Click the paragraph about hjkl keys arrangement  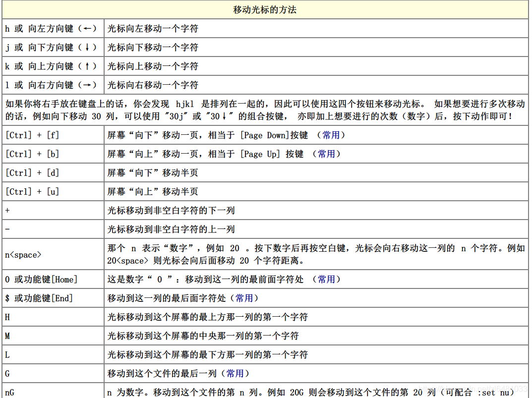coord(265,110)
